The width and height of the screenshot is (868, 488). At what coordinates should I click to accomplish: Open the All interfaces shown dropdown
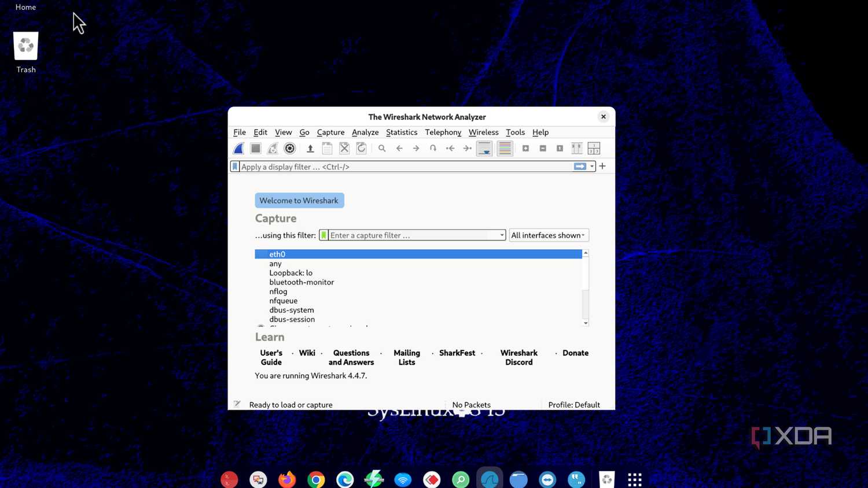(x=549, y=235)
